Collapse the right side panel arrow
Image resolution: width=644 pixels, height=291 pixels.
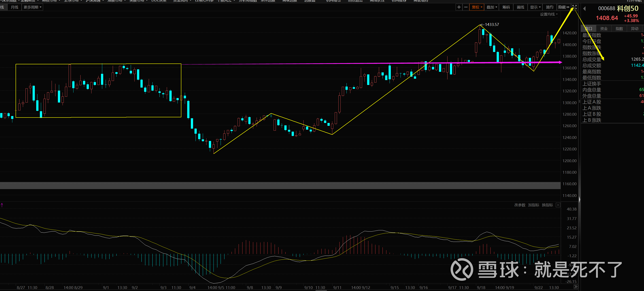coord(579,200)
